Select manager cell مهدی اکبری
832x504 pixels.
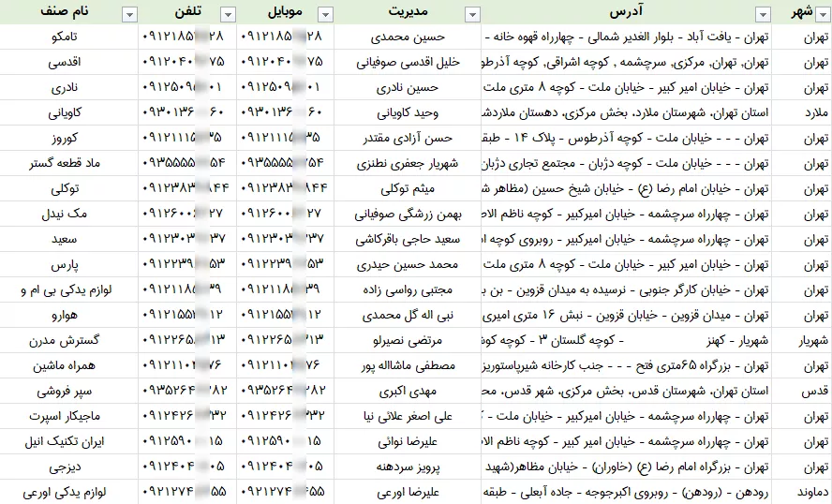coord(408,391)
